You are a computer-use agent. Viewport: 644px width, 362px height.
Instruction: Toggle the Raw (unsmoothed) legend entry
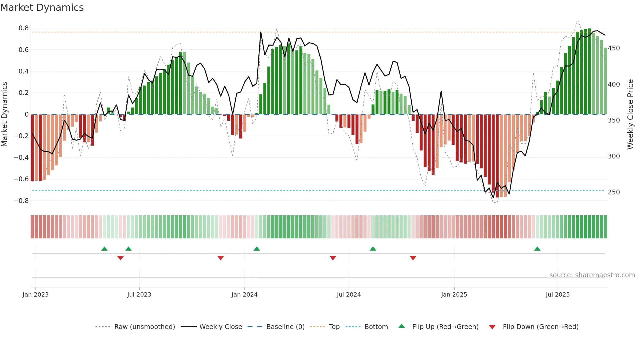pyautogui.click(x=135, y=327)
